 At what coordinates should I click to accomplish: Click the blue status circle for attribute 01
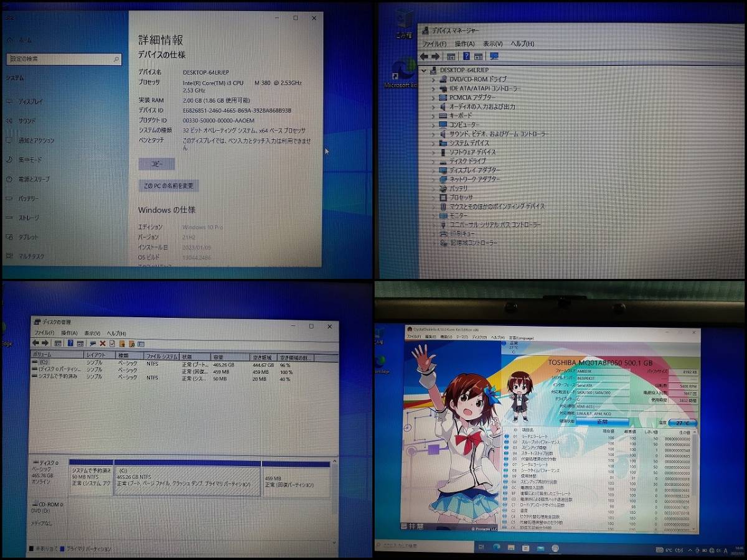[x=506, y=437]
